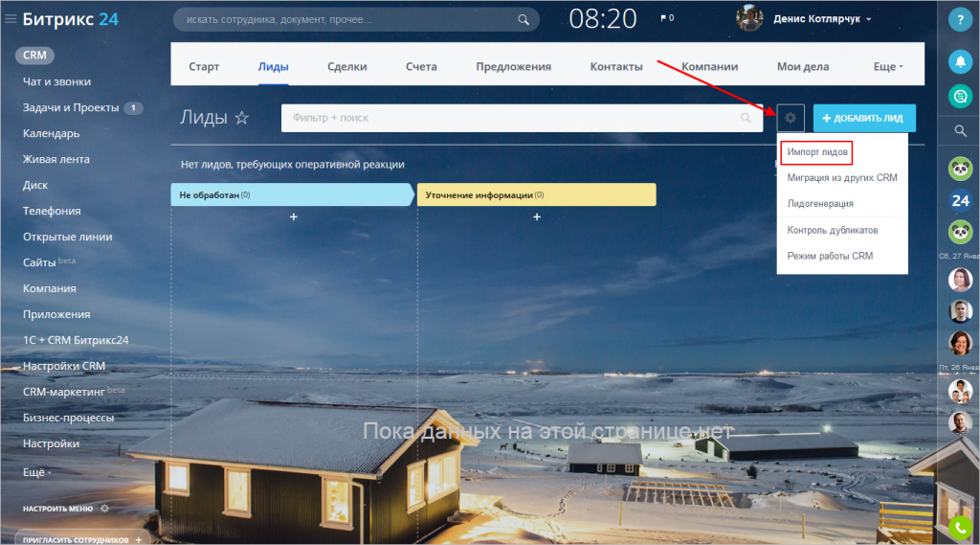Open Сайты in the sidebar
The width and height of the screenshot is (980, 545).
(39, 262)
